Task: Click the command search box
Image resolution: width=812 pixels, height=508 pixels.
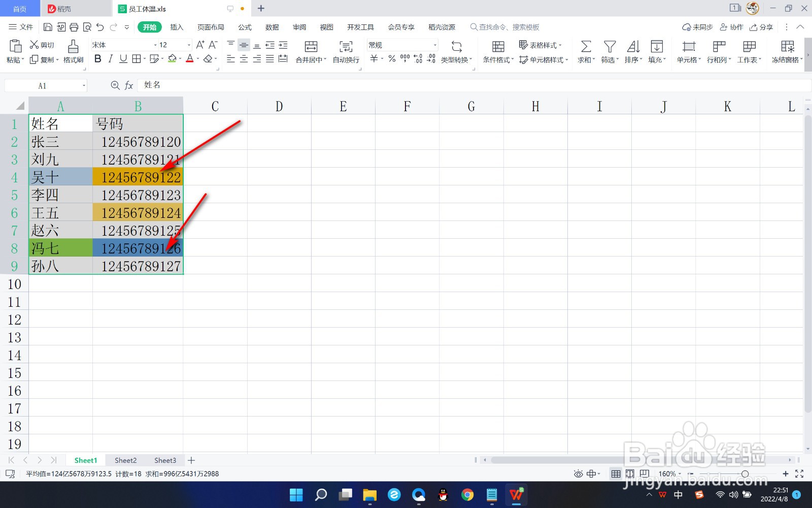Action: point(505,27)
